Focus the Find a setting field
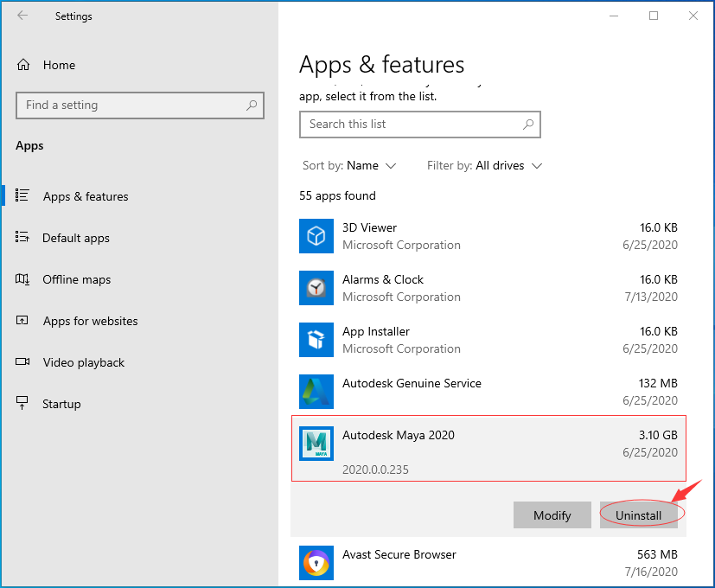The image size is (715, 588). (140, 105)
